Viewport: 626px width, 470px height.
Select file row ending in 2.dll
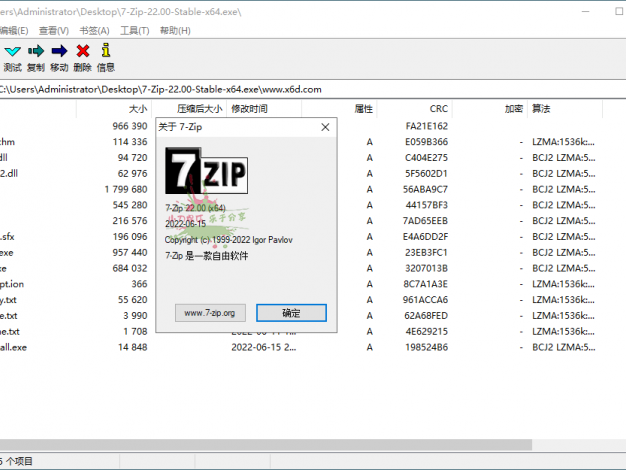click(9, 174)
